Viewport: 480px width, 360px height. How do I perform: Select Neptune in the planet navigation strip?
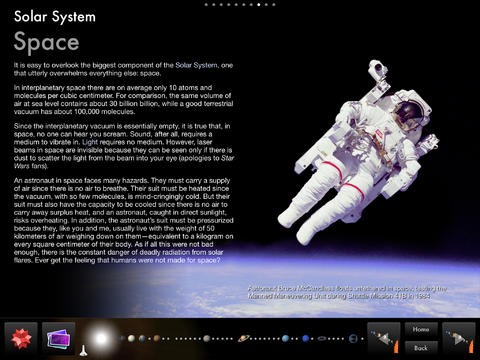pyautogui.click(x=306, y=339)
